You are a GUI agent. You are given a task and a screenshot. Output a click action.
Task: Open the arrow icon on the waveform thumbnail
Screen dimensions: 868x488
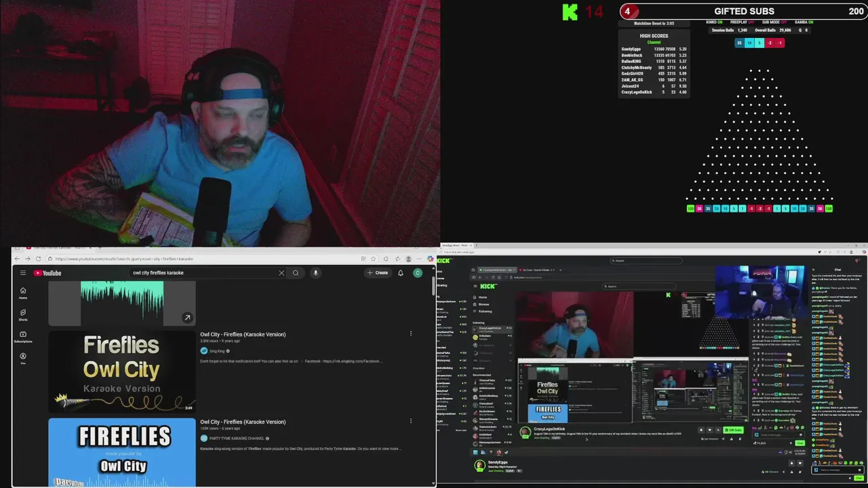point(187,318)
